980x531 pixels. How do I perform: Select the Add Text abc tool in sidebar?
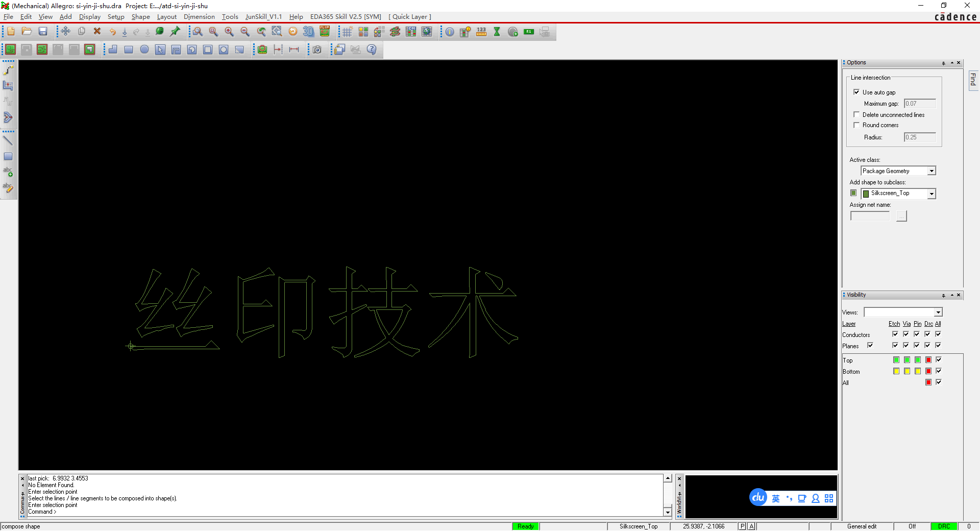(8, 172)
